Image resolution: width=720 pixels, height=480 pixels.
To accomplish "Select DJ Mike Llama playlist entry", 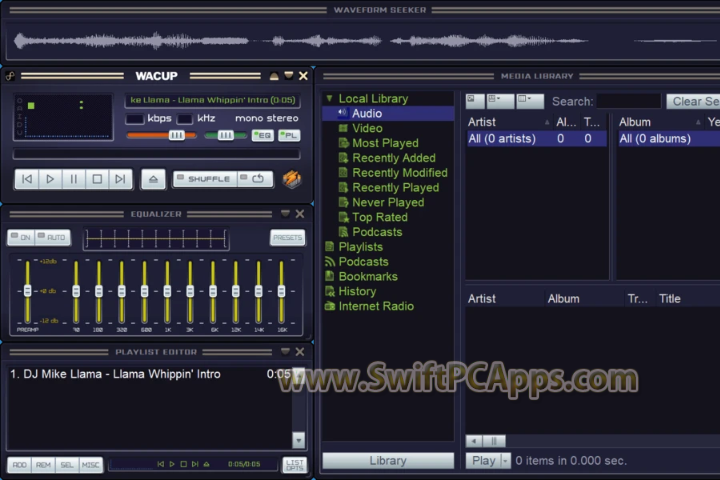I will click(150, 374).
